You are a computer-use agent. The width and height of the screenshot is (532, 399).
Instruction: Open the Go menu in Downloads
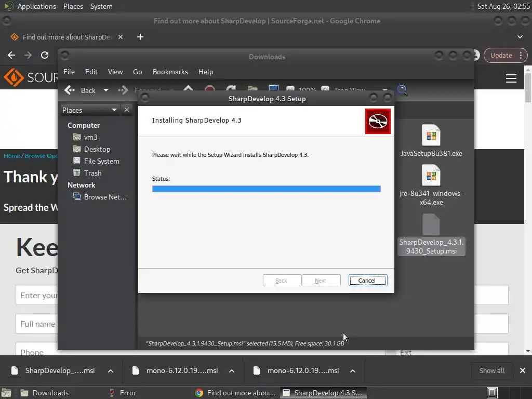point(137,72)
